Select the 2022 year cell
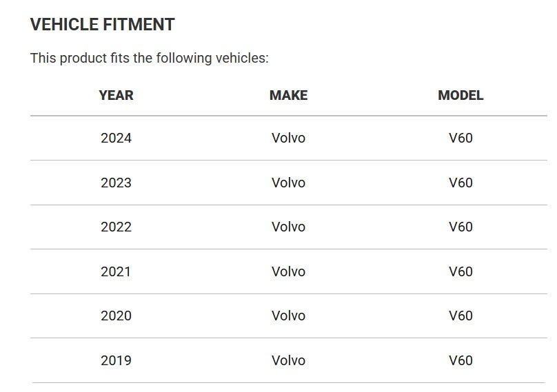 pos(117,227)
